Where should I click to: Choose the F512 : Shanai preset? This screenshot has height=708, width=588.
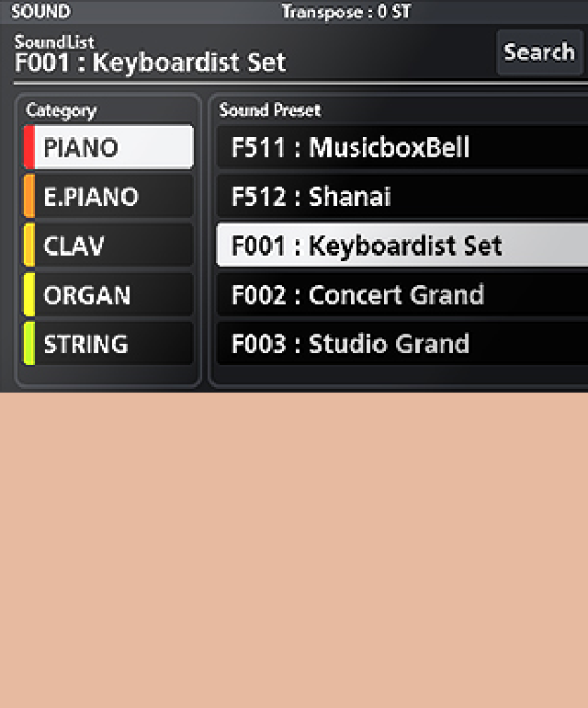pos(402,197)
